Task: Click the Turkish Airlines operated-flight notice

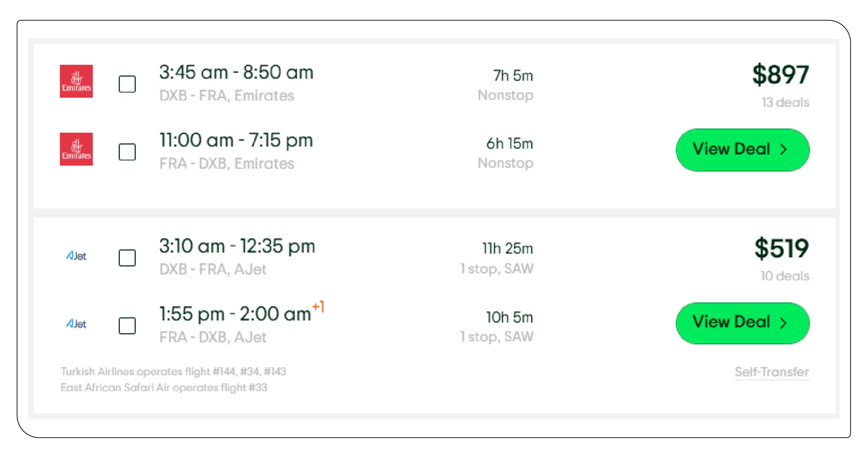Action: point(173,371)
